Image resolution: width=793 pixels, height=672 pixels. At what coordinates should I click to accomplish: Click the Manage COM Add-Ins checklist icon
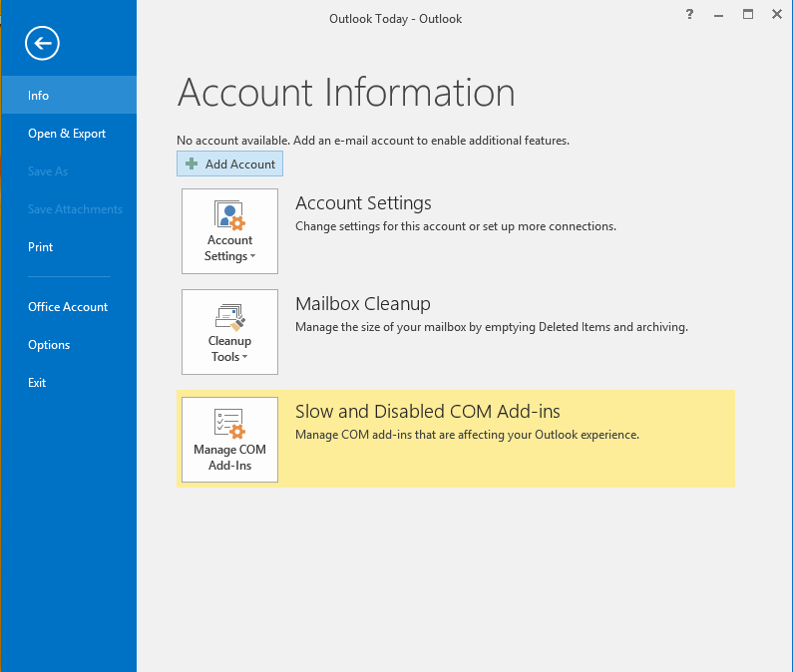[x=229, y=423]
